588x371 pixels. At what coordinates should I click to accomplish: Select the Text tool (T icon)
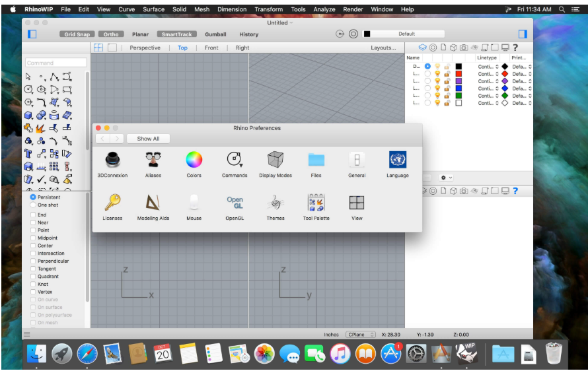tap(28, 154)
